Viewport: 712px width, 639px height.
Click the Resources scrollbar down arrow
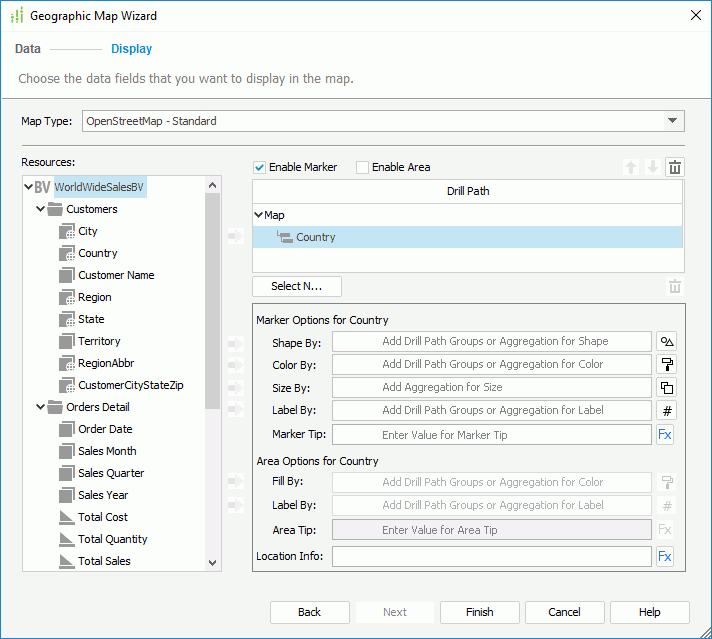(213, 562)
